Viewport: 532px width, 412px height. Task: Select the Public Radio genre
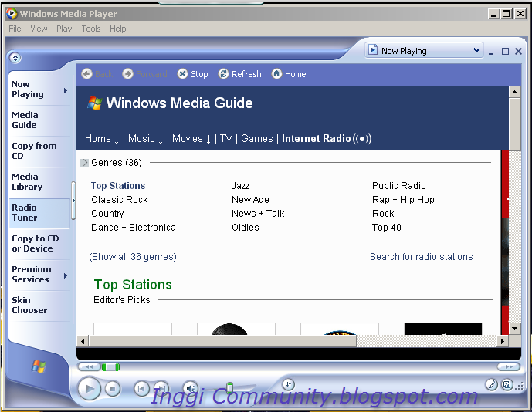[x=399, y=185]
